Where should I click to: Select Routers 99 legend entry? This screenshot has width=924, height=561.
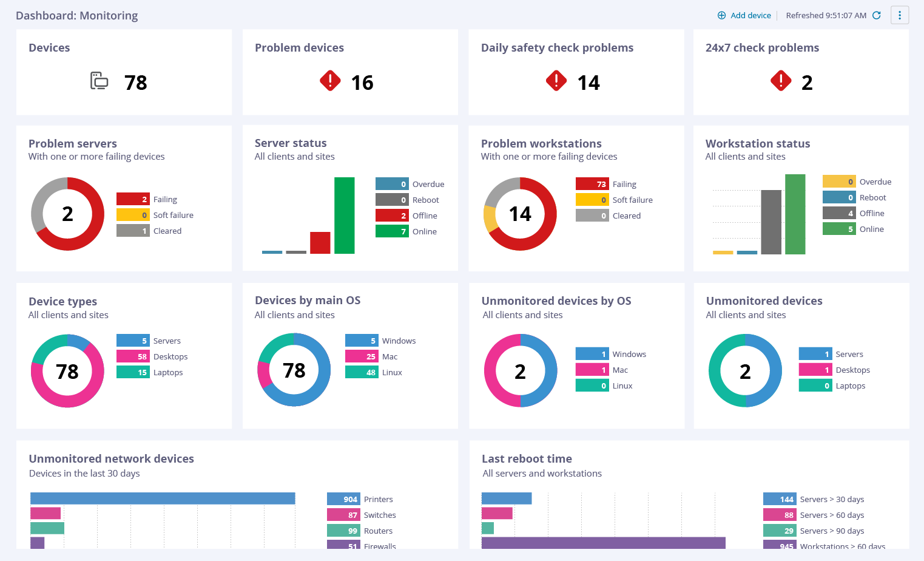[360, 531]
